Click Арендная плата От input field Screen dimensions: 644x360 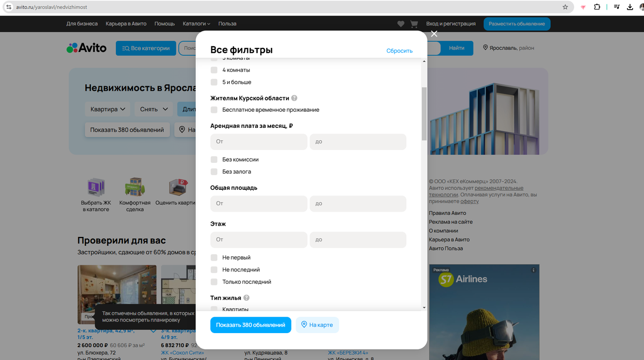[x=259, y=141]
